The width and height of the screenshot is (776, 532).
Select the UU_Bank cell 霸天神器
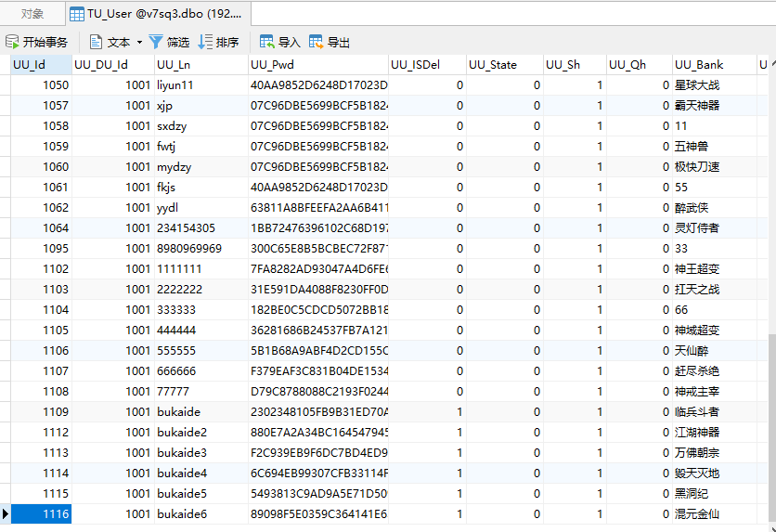715,106
